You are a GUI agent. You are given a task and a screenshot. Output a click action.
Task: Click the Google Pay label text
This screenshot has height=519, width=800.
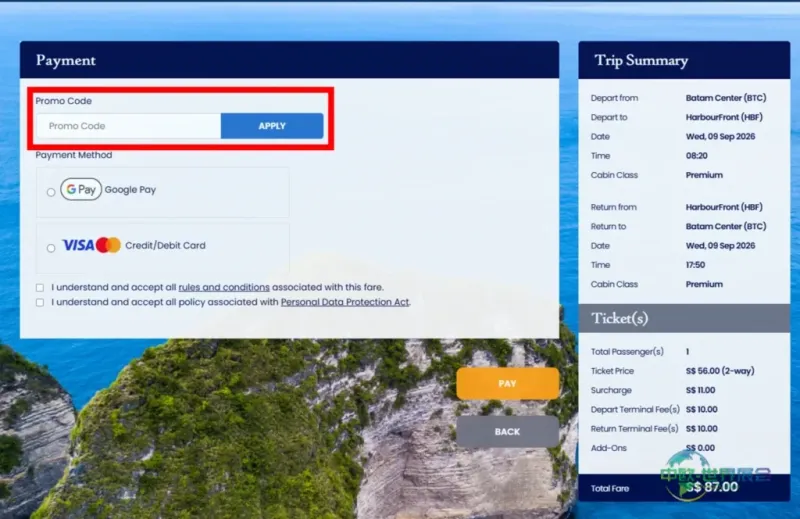[130, 190]
